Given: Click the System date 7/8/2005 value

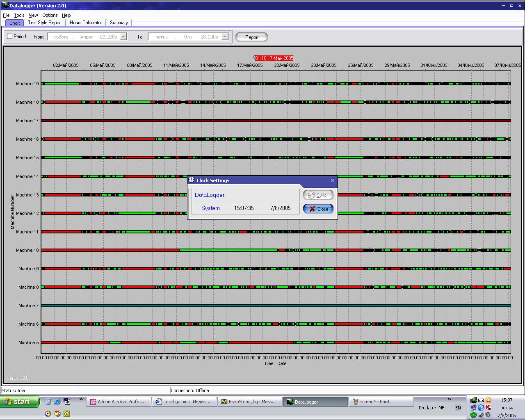Looking at the screenshot, I should (281, 208).
